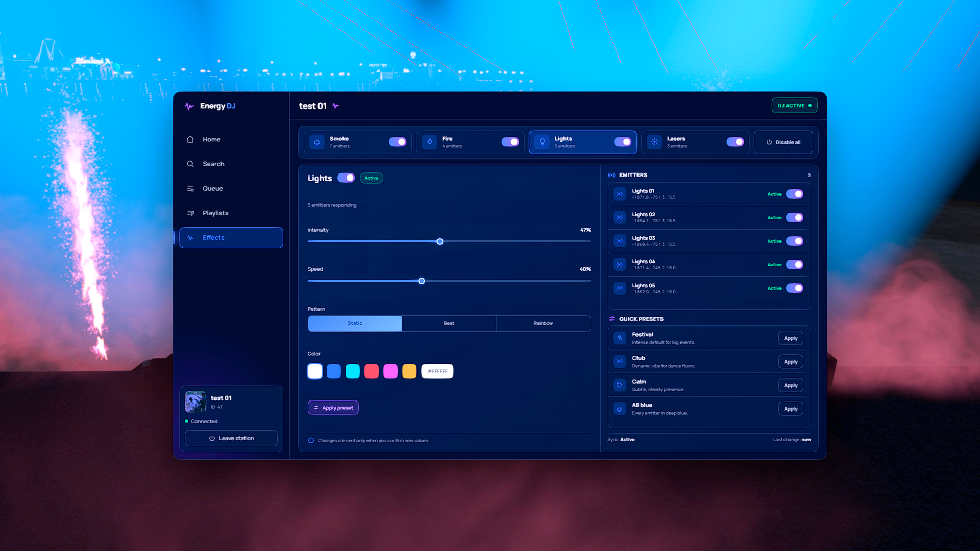Pick the blue color swatch
The height and width of the screenshot is (551, 980).
pyautogui.click(x=334, y=371)
